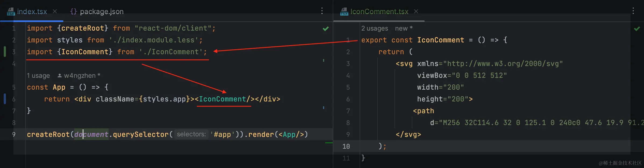644x168 pixels.
Task: Click 'styles.app' in the className attribute
Action: pos(164,99)
